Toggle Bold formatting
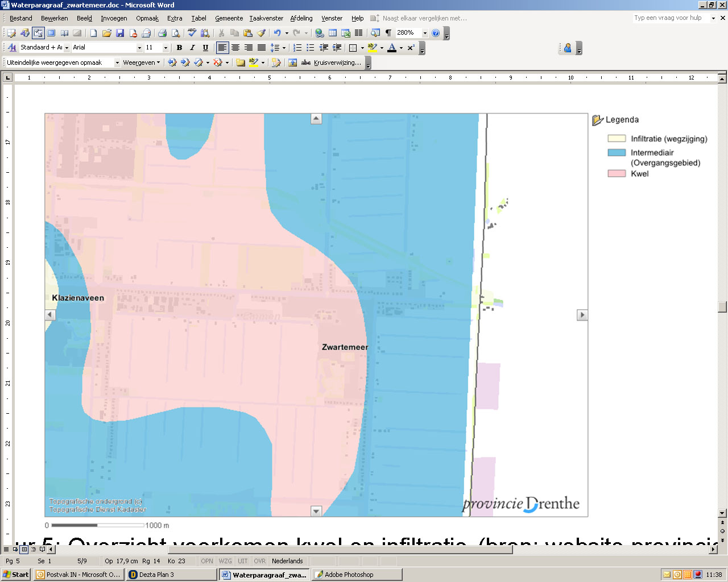Screen dimensions: 728x582 [x=179, y=48]
